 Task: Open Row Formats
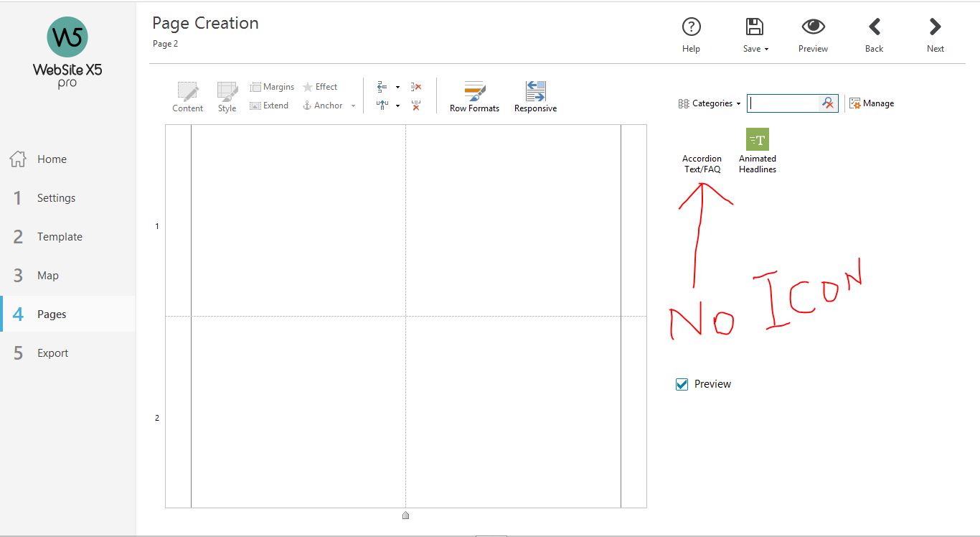[474, 97]
